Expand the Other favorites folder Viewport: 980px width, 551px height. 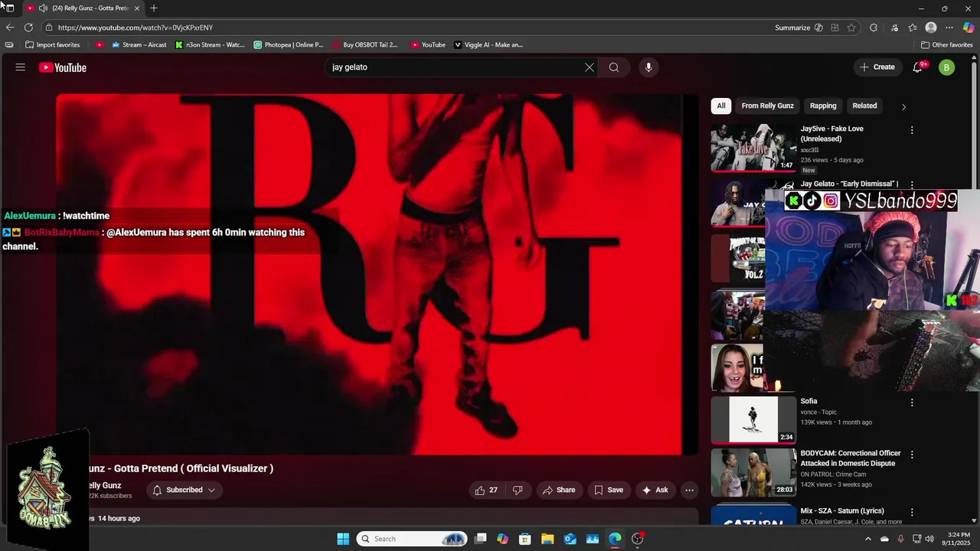(x=946, y=44)
